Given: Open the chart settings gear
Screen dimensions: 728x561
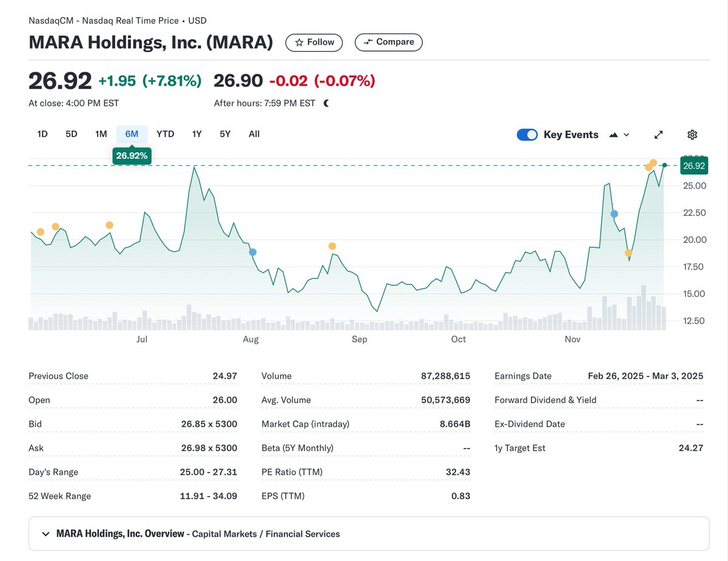Looking at the screenshot, I should coord(692,134).
